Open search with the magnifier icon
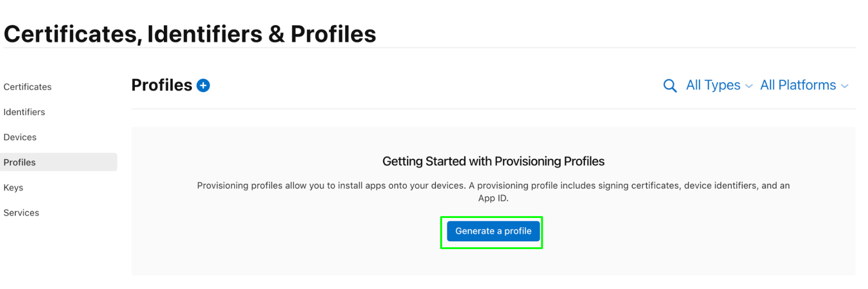868x289 pixels. (x=670, y=86)
